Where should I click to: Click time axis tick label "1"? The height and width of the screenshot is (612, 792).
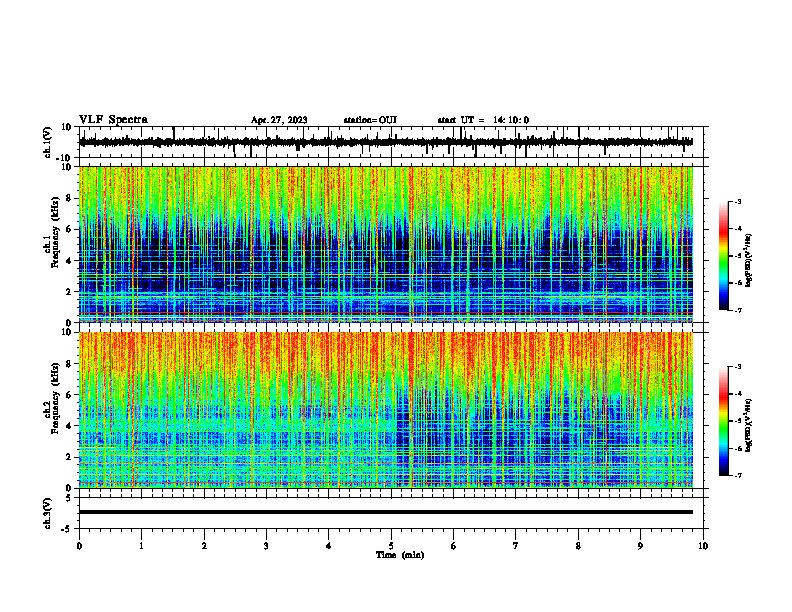tap(141, 546)
